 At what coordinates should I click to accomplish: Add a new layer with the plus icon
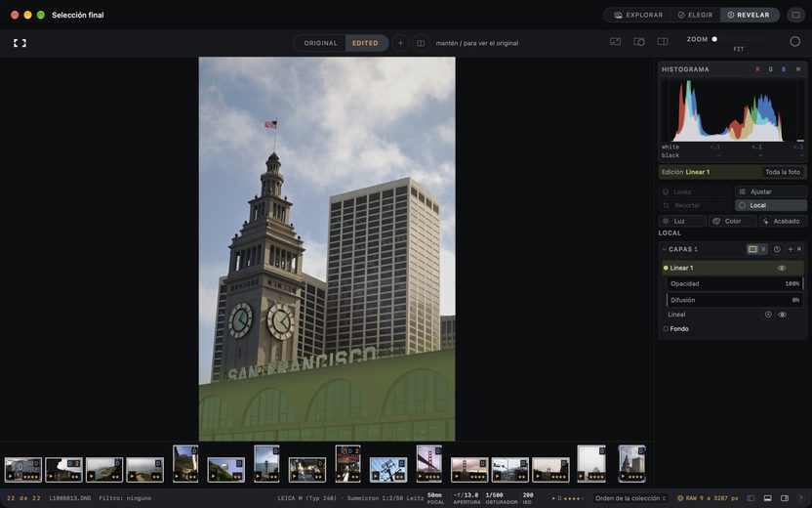point(791,249)
